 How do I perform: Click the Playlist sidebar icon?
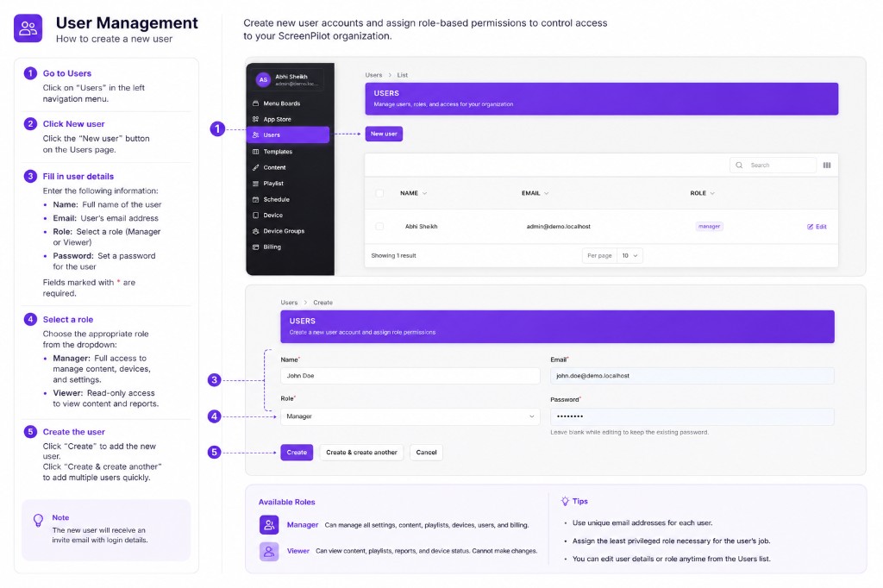[x=255, y=184]
